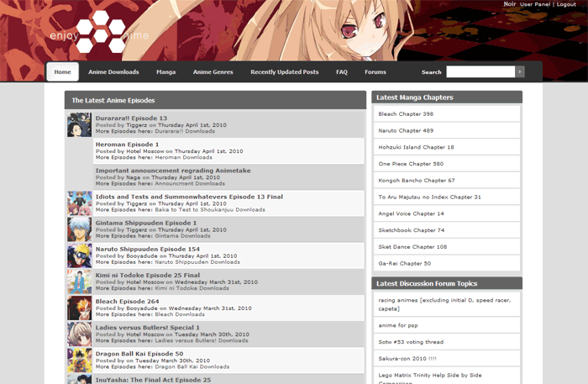
Task: Open Durarara!! Episode 13 post
Action: [131, 118]
